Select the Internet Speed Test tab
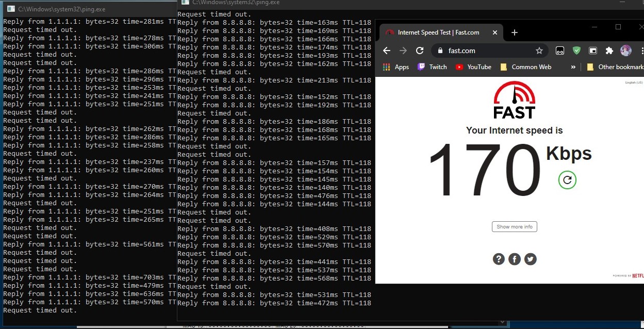This screenshot has height=329, width=644. pos(438,32)
